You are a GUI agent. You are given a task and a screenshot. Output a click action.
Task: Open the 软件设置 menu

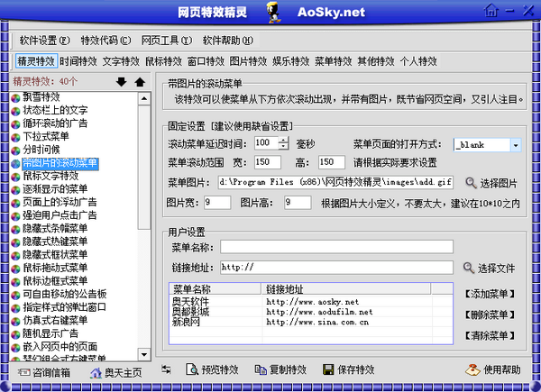pyautogui.click(x=43, y=41)
